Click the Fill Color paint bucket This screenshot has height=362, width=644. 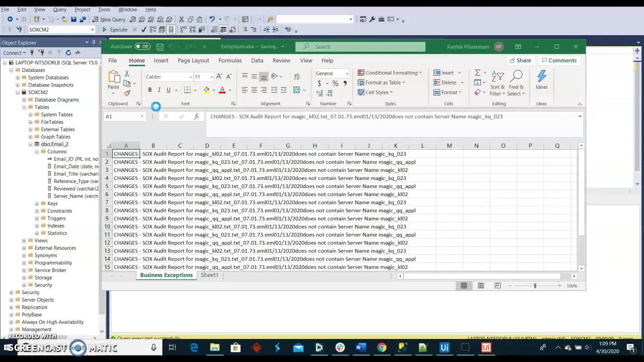[206, 90]
